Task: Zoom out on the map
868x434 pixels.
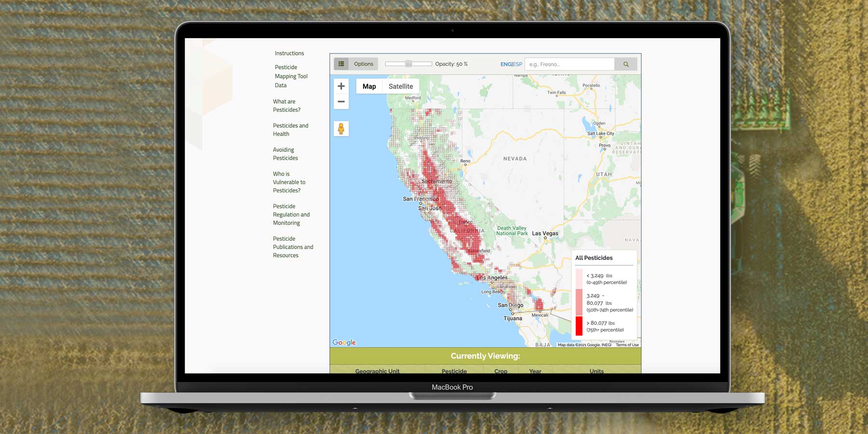Action: pos(341,102)
